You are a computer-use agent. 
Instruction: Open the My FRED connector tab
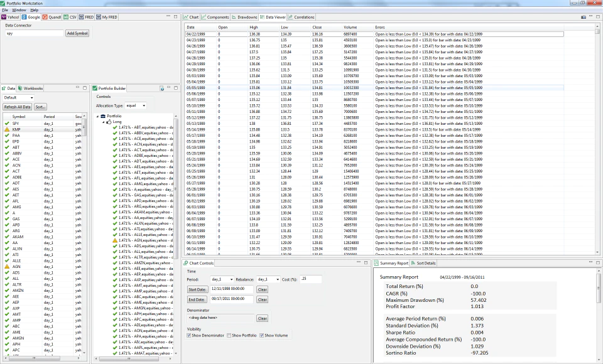(x=107, y=18)
